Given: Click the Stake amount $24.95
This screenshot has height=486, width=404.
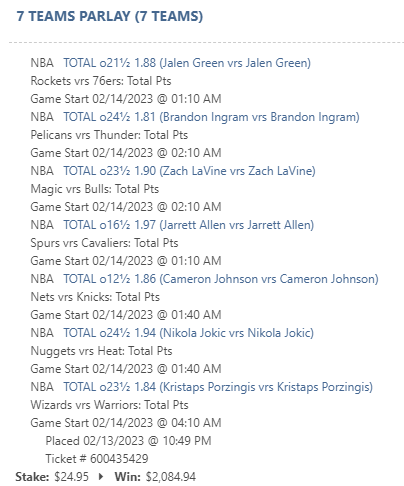Looking at the screenshot, I should [x=72, y=477].
